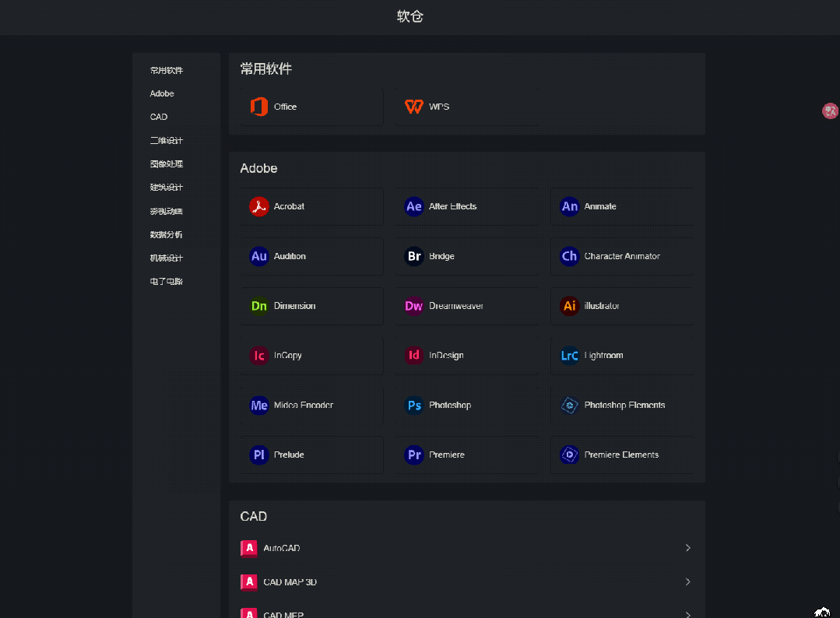Click the Acrobat red icon
840x618 pixels.
258,206
